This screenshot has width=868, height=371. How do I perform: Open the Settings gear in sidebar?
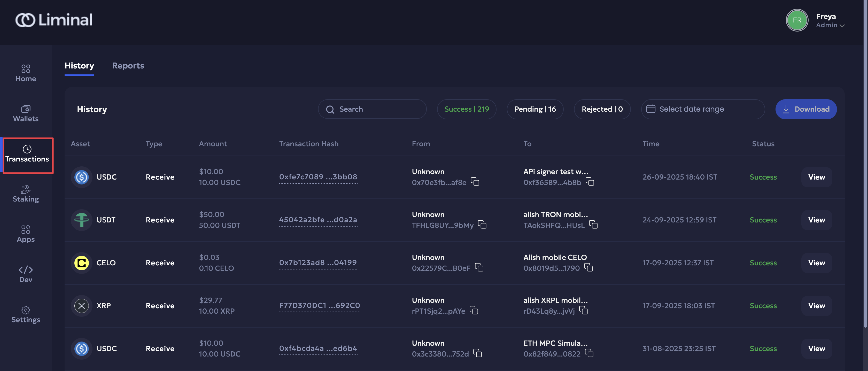pos(26,314)
